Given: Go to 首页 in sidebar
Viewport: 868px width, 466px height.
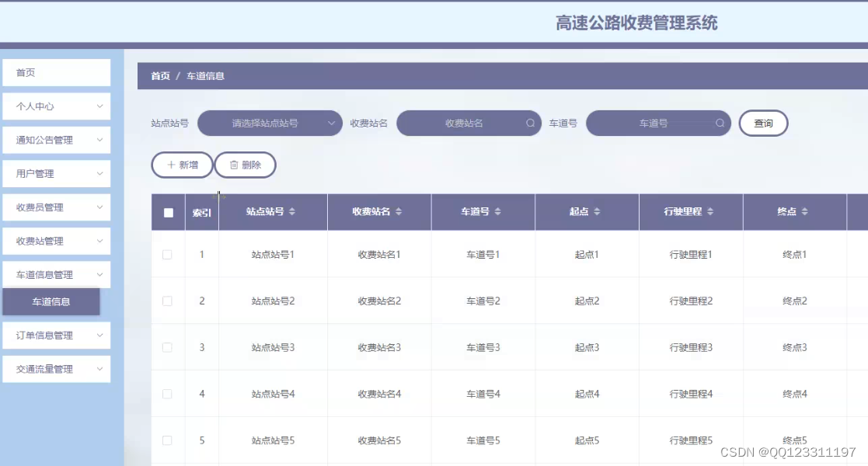Looking at the screenshot, I should (57, 72).
